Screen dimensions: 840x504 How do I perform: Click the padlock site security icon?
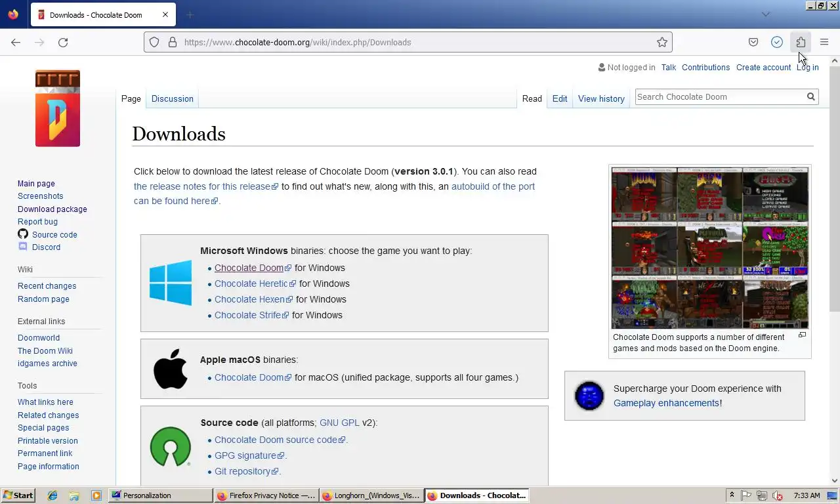pos(173,42)
